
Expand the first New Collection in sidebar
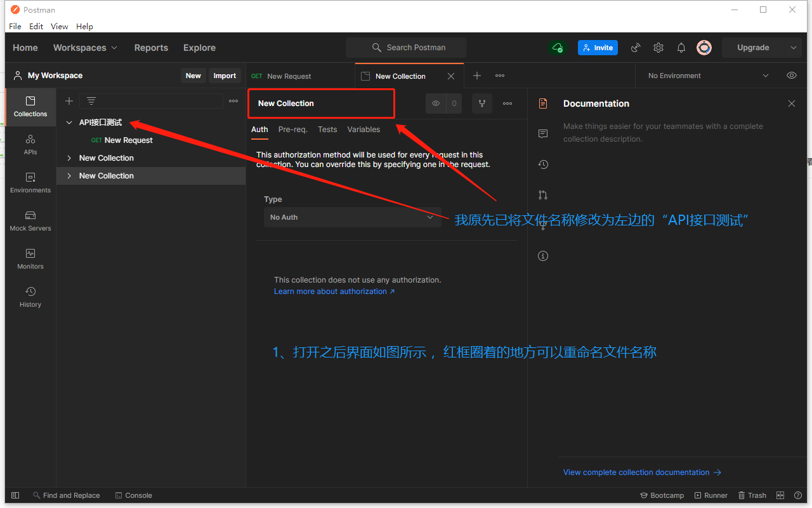pos(69,158)
